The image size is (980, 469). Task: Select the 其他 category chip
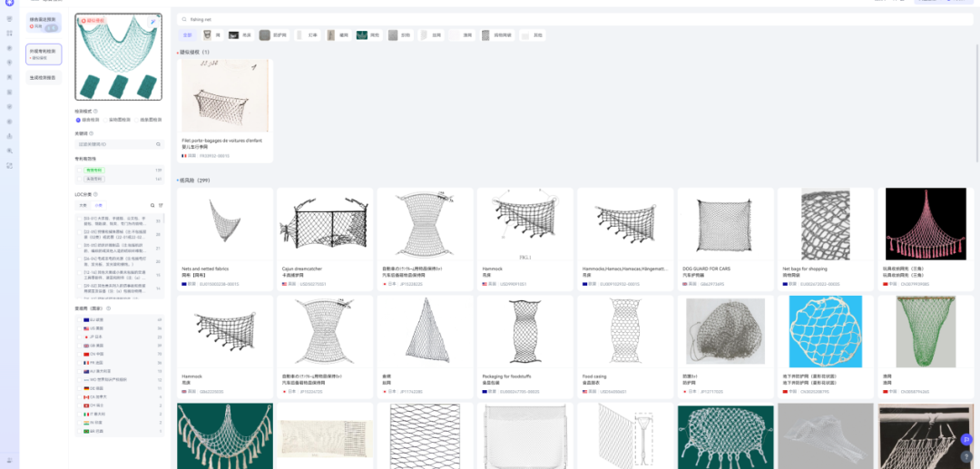pyautogui.click(x=533, y=35)
